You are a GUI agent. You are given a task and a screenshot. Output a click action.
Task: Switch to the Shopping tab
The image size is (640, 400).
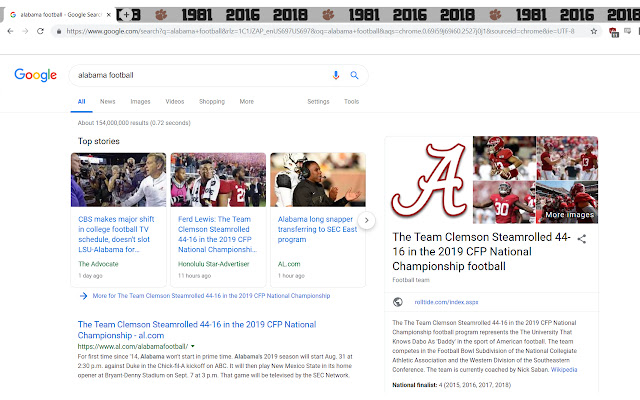click(212, 102)
